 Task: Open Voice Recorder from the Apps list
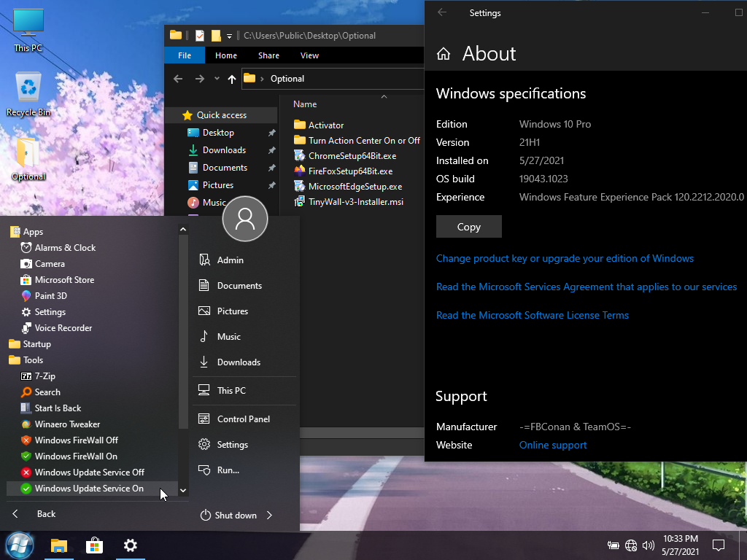(x=63, y=328)
